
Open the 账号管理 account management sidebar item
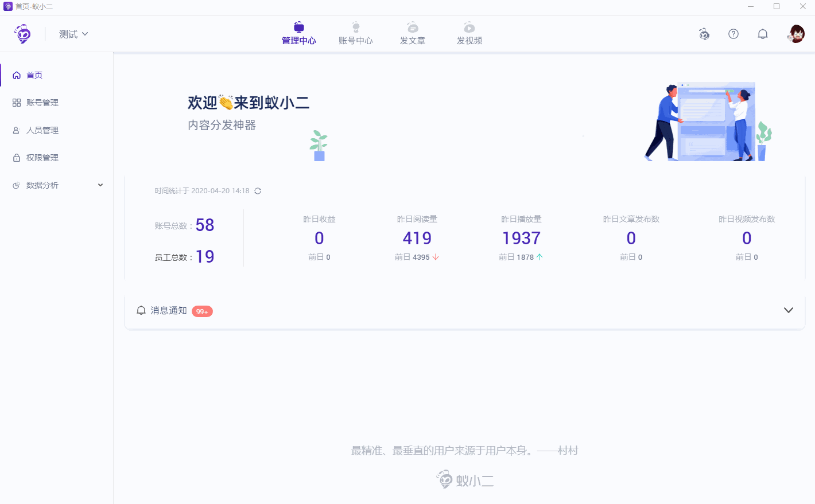pos(41,102)
